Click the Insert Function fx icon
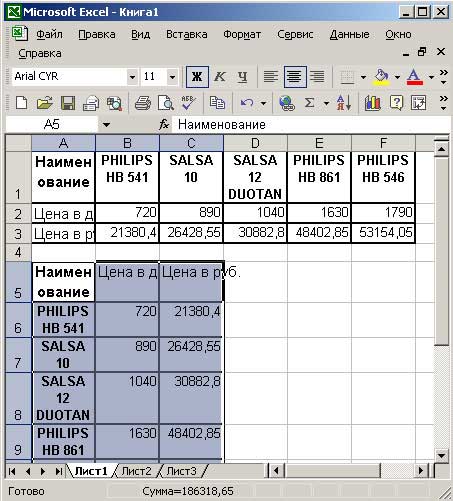The image size is (453, 501). point(164,125)
